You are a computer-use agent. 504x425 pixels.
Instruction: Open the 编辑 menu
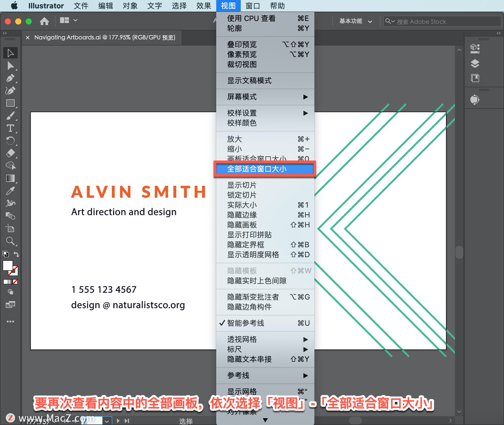pos(106,6)
